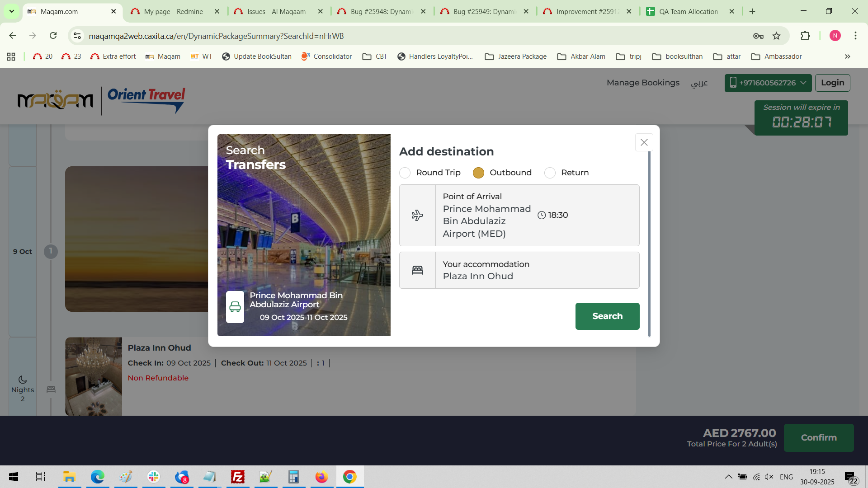Image resolution: width=868 pixels, height=488 pixels.
Task: Open the browser Extensions puzzle icon
Action: (805, 36)
